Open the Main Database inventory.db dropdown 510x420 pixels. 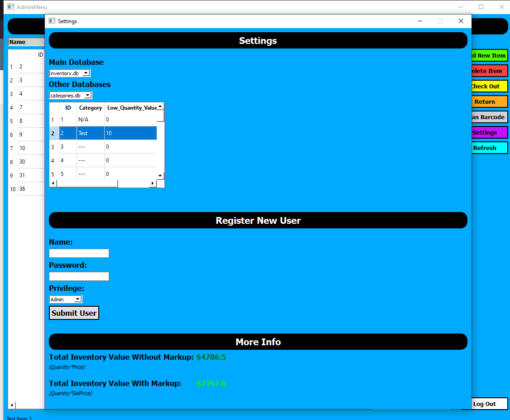tap(70, 73)
